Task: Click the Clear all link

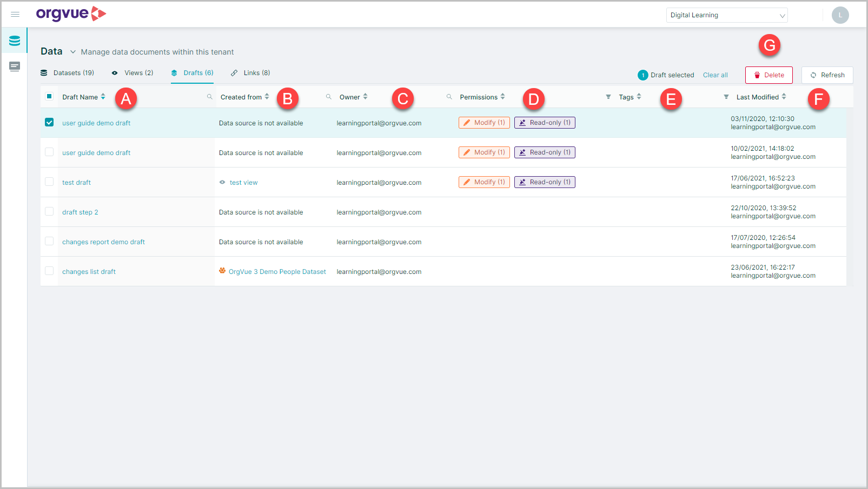Action: pos(715,75)
